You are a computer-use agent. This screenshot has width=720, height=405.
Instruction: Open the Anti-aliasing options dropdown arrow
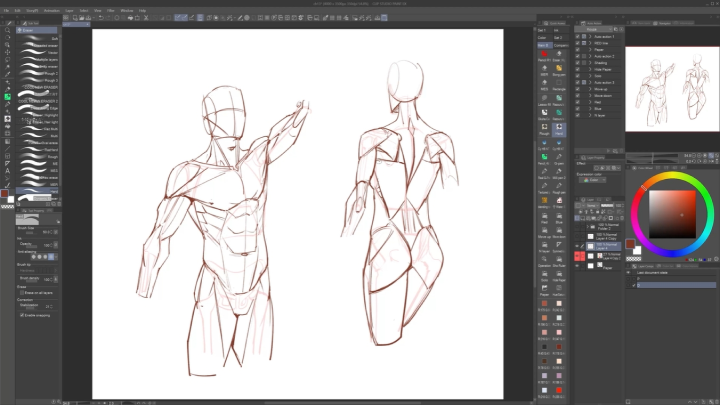[56, 257]
